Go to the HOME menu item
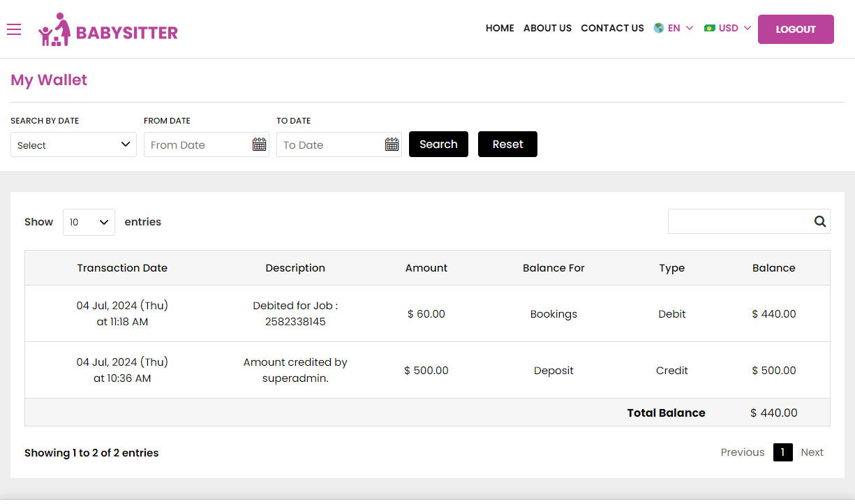Viewport: 855px width, 504px height. (x=500, y=28)
